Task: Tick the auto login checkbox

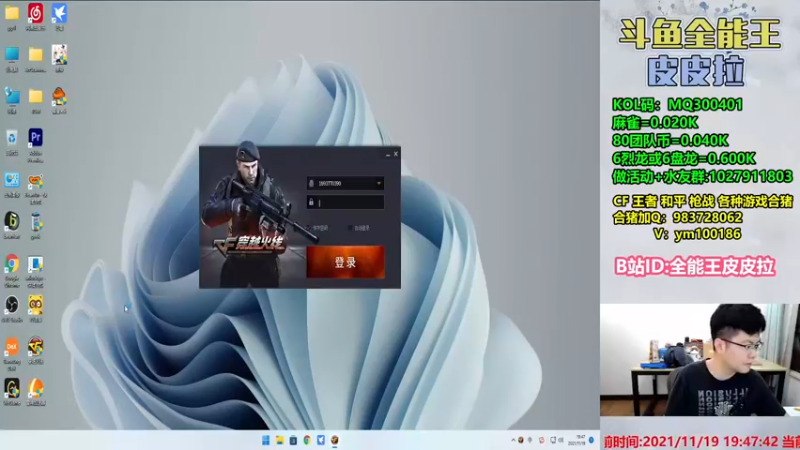Action: (350, 228)
